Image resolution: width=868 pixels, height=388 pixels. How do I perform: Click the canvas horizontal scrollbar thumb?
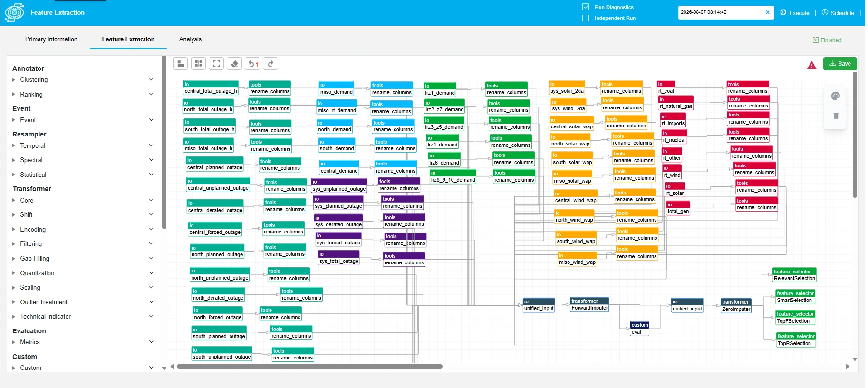pyautogui.click(x=309, y=367)
